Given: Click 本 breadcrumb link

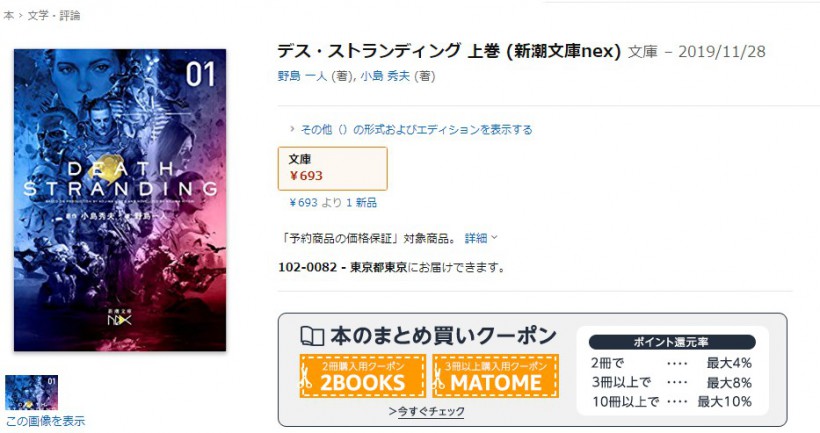Looking at the screenshot, I should pos(8,16).
